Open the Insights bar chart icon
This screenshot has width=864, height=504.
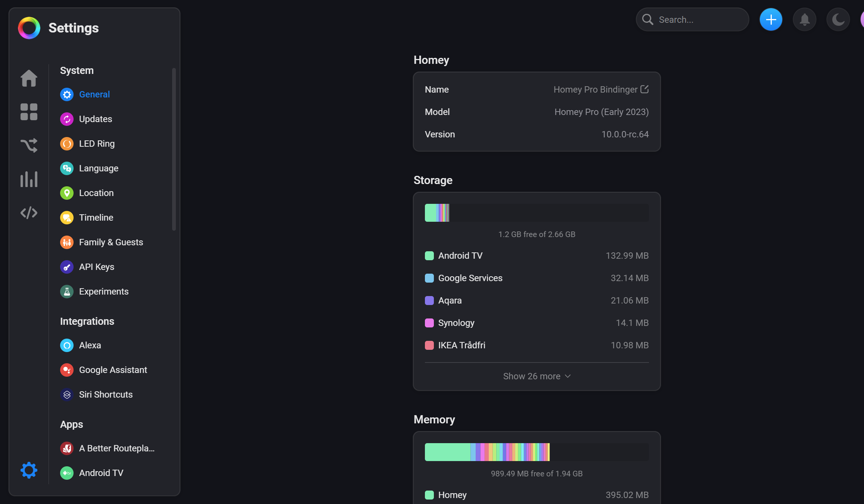(x=29, y=179)
